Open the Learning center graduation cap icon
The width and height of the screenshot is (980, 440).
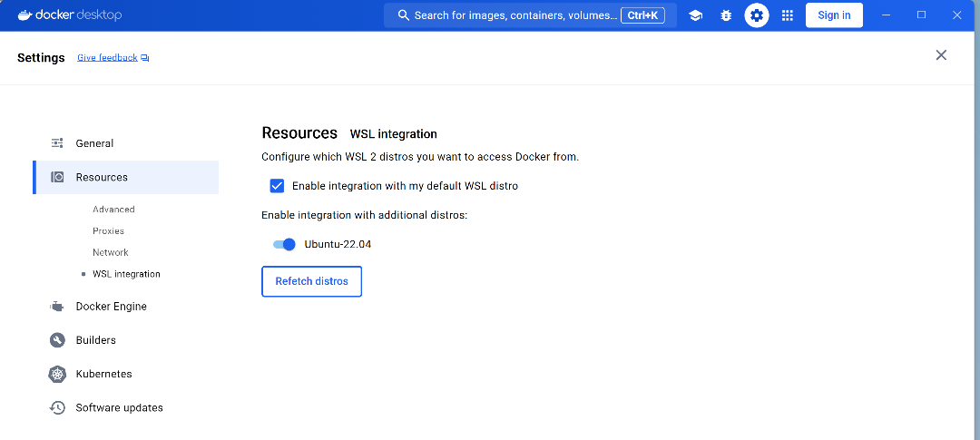coord(695,15)
